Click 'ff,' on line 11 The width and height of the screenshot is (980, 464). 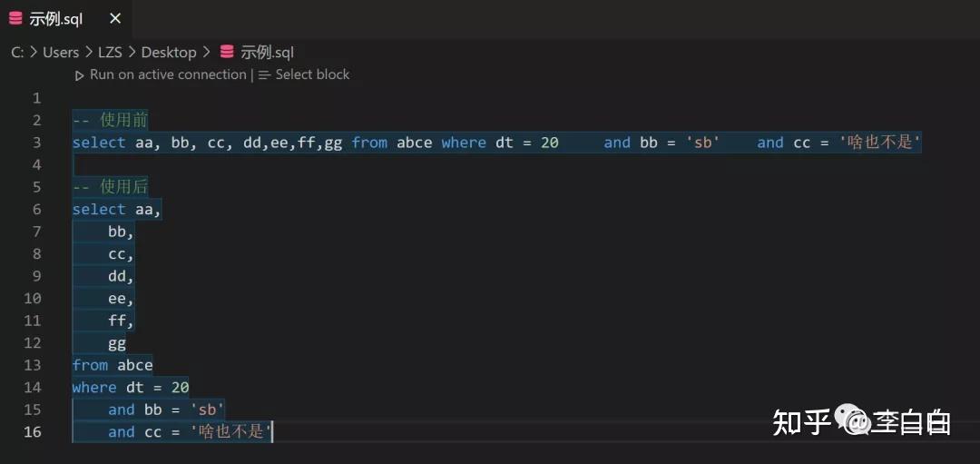(122, 321)
